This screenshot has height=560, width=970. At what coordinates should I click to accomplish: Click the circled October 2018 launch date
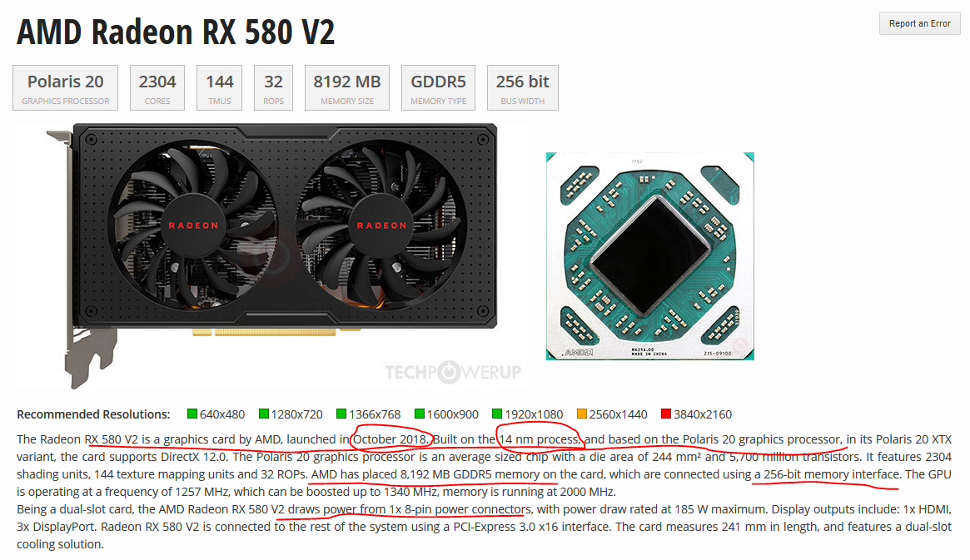(390, 439)
